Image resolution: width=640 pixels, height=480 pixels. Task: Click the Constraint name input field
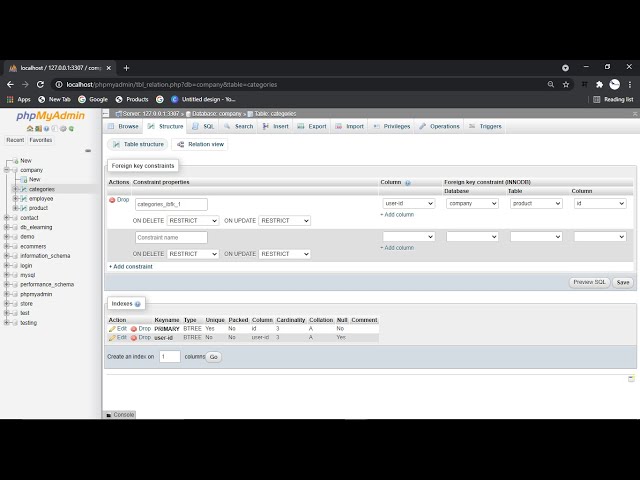click(x=171, y=238)
